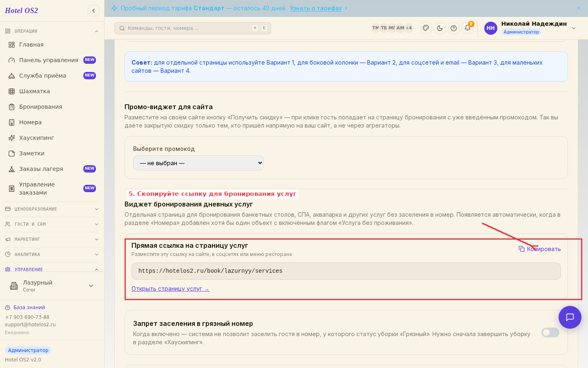Expand the Гости и CRM section
Viewport: 588px width, 368px height.
(52, 224)
